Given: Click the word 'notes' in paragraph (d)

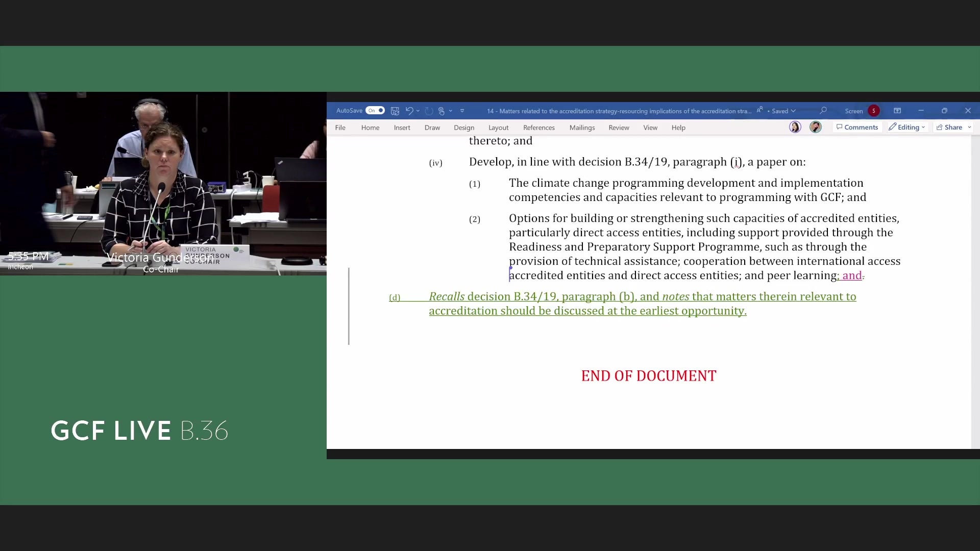Looking at the screenshot, I should (x=675, y=296).
